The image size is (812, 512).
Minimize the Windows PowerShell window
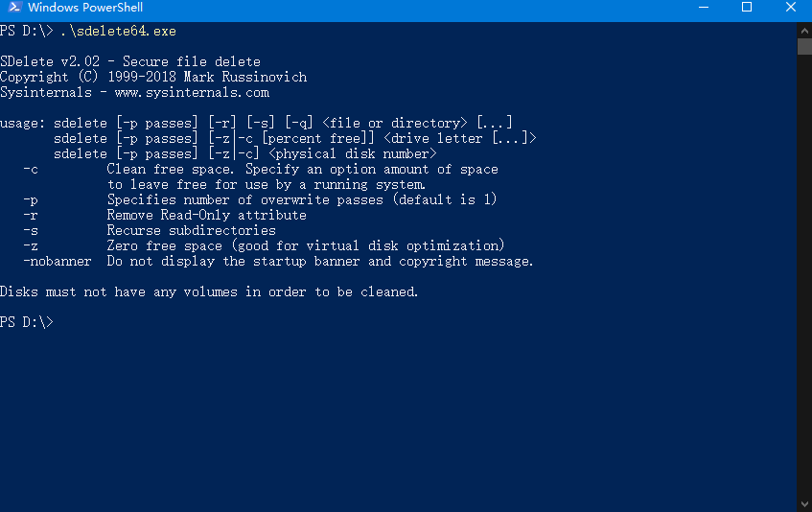(x=704, y=8)
